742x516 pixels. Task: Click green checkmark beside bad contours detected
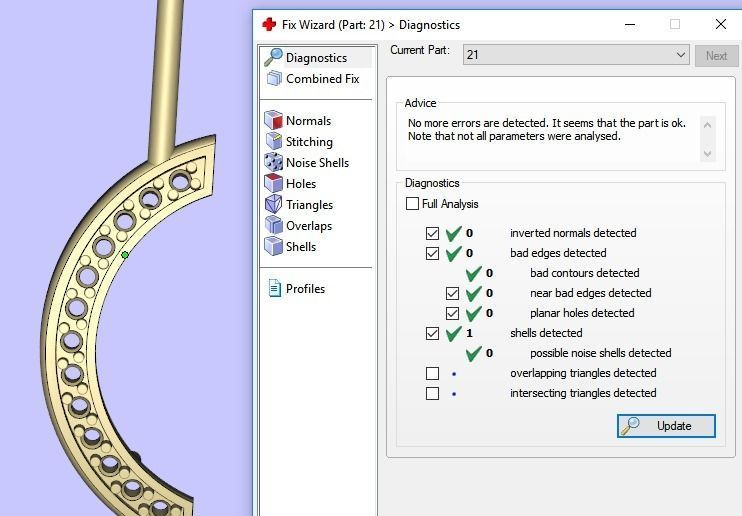[x=473, y=273]
